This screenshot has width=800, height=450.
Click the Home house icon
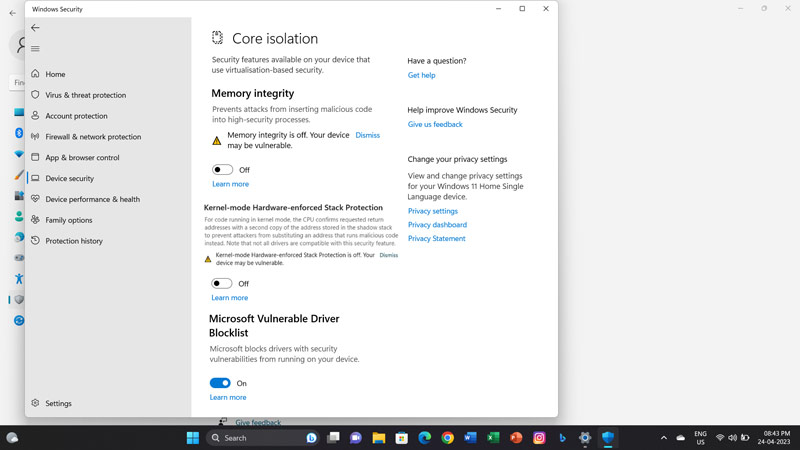click(x=35, y=73)
